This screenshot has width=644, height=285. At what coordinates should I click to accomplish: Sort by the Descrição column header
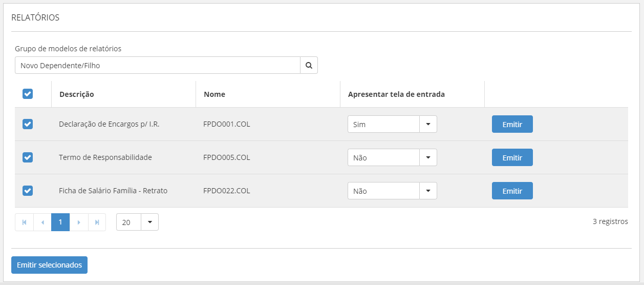[77, 94]
